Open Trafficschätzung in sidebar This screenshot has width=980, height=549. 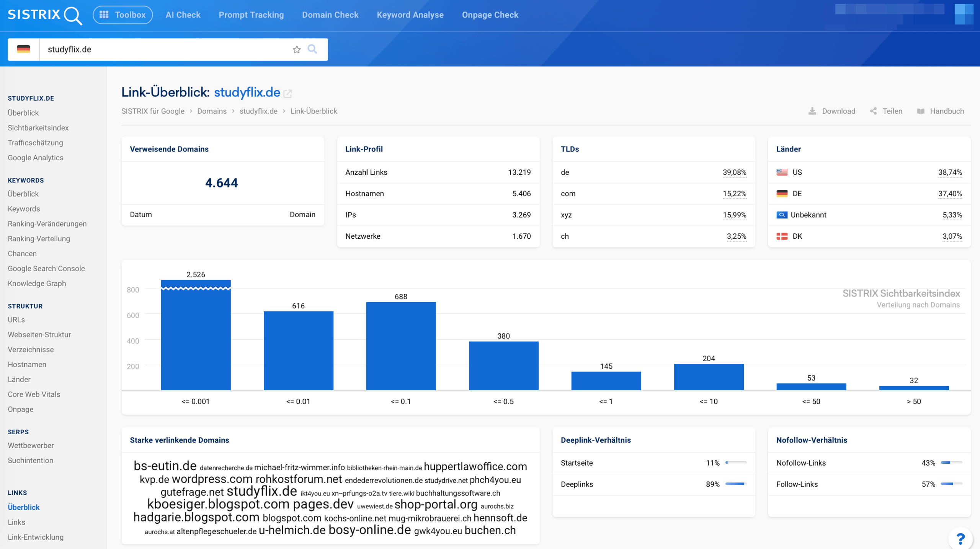35,143
